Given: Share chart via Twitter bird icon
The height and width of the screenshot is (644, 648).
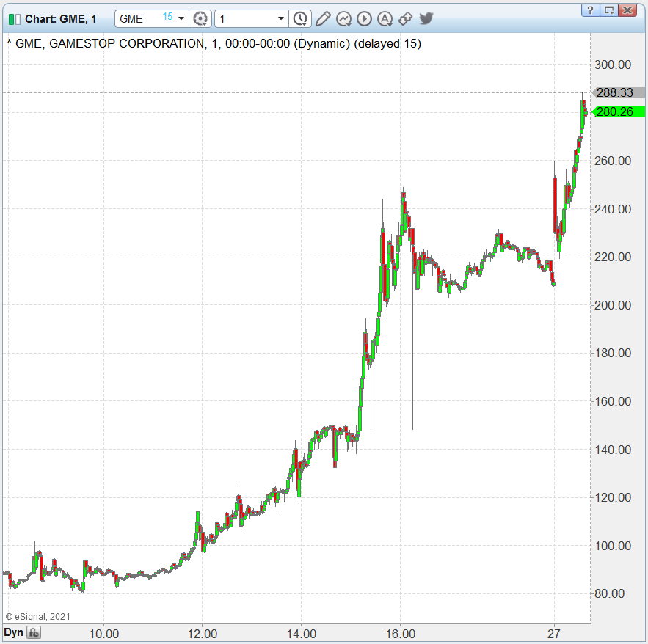Looking at the screenshot, I should (426, 18).
